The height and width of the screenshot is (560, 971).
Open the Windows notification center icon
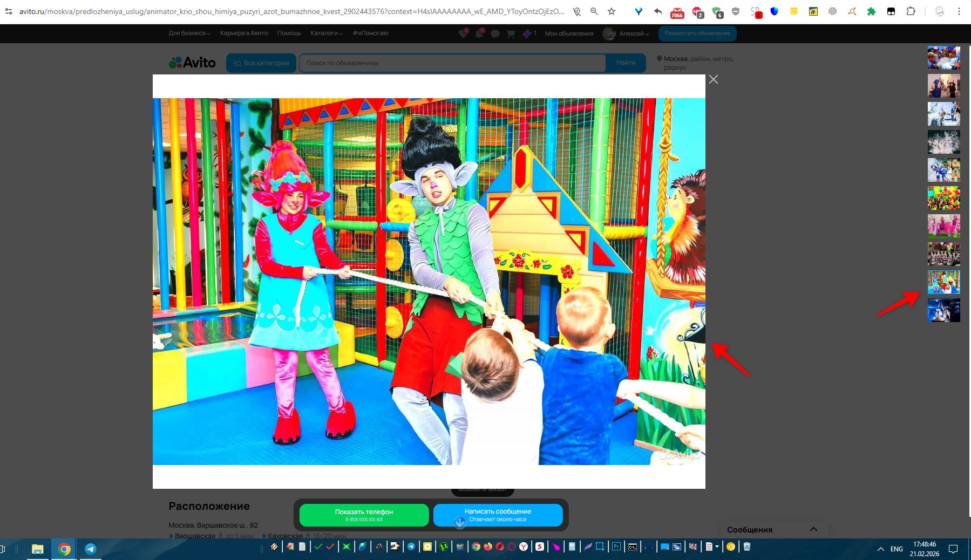[x=953, y=549]
